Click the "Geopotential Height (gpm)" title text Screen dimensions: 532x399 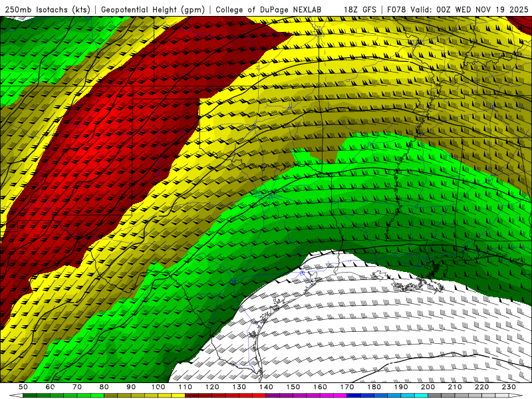click(x=153, y=9)
